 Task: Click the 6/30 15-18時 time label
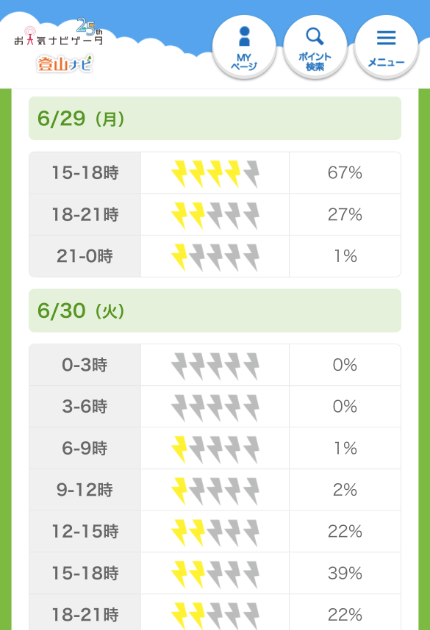click(x=85, y=573)
